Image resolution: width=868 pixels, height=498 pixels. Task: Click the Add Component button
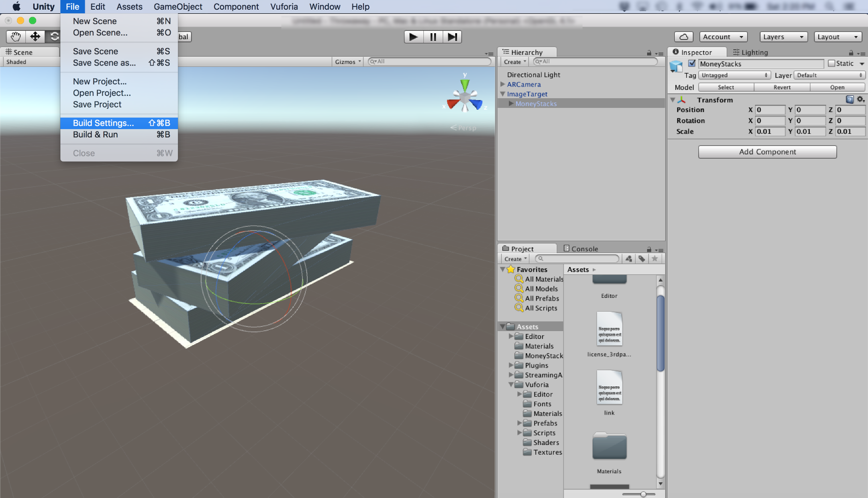point(767,152)
